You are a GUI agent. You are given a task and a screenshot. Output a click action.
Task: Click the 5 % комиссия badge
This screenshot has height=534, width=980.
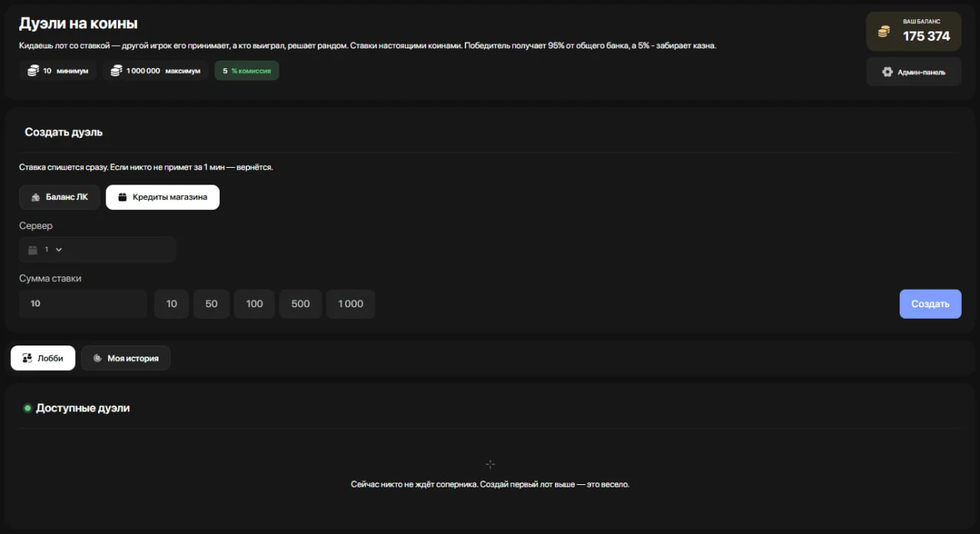247,70
